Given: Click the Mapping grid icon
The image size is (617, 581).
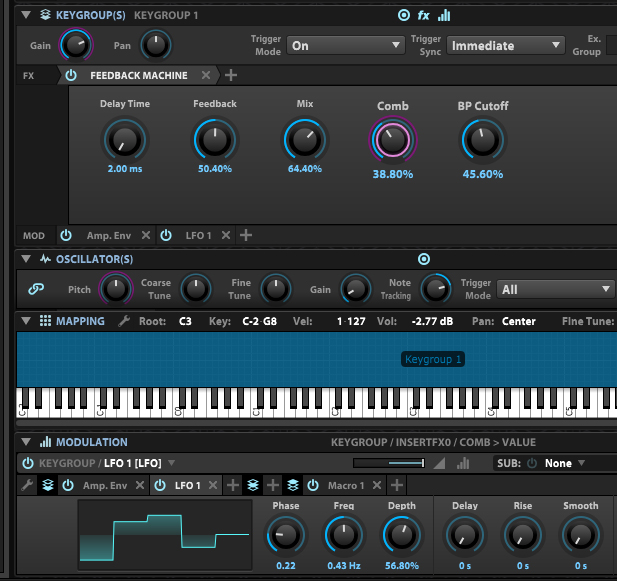Looking at the screenshot, I should pyautogui.click(x=45, y=321).
